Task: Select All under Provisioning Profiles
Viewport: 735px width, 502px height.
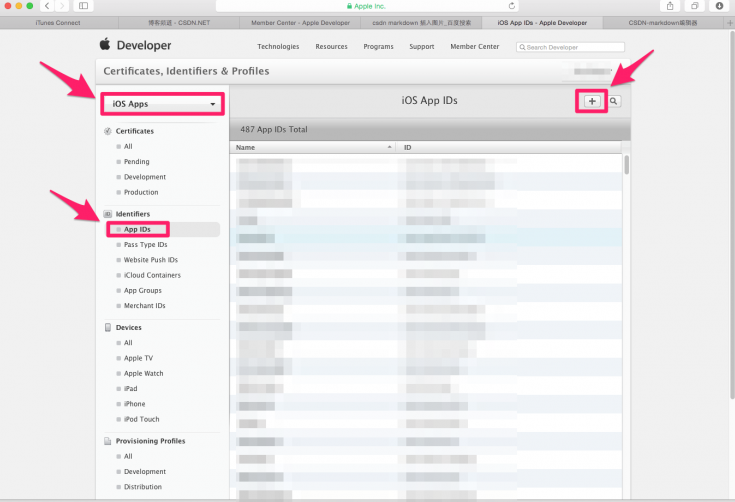Action: [x=128, y=456]
